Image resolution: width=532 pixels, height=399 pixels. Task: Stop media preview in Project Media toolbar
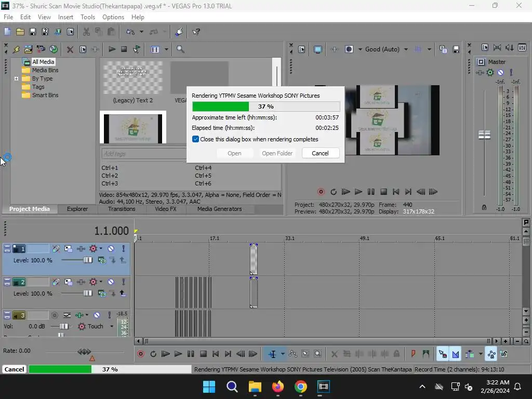click(x=124, y=49)
